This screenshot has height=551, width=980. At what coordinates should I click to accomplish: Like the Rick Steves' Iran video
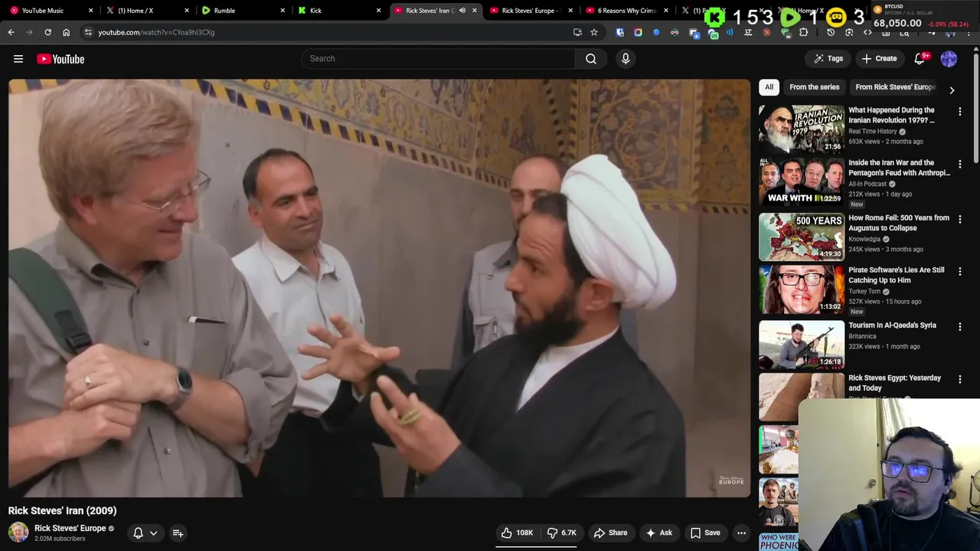coord(516,533)
